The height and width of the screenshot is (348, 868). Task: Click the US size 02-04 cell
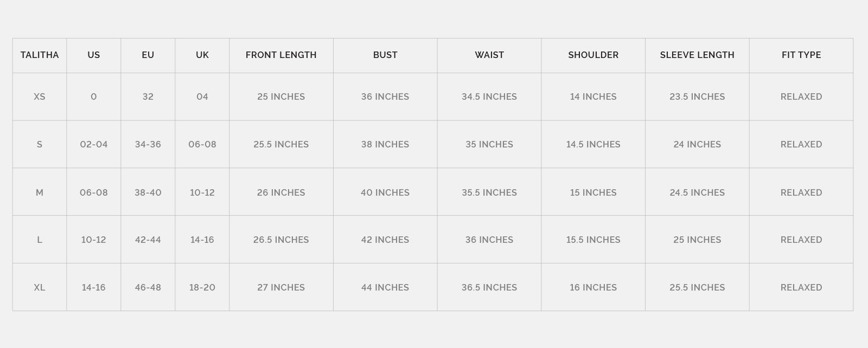(94, 144)
